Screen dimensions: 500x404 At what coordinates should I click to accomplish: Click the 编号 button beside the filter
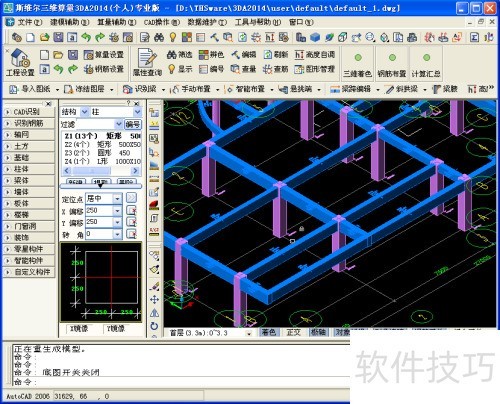point(133,124)
